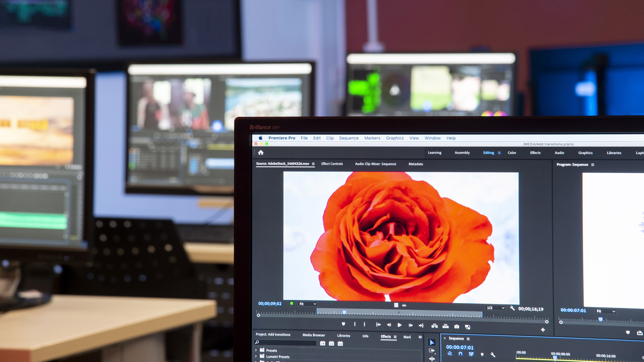Screen dimensions: 644x362
Task: Click the Mark Out bracket button
Action: 364,324
